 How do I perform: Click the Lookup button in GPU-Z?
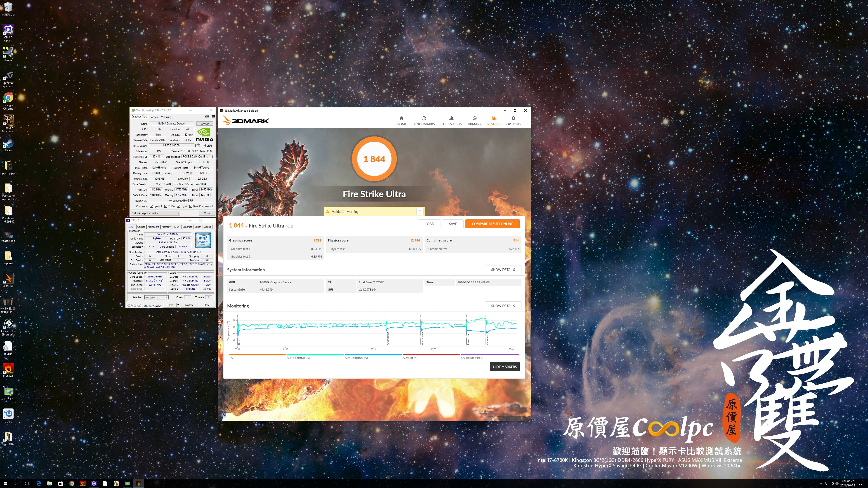pos(205,124)
